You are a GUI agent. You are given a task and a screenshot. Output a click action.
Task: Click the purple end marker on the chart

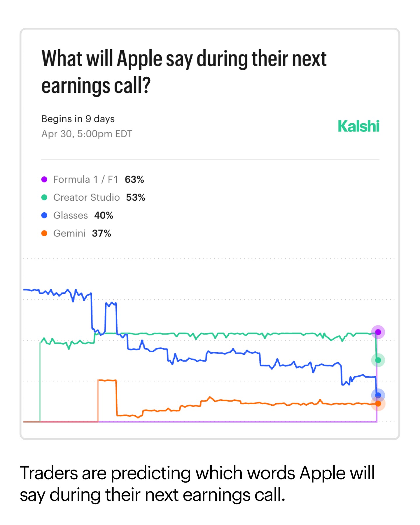point(378,332)
